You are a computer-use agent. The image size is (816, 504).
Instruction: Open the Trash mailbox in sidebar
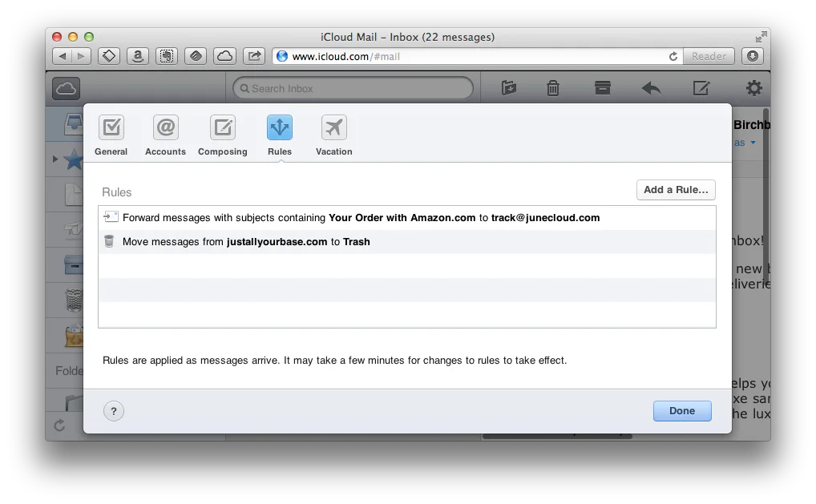(x=74, y=300)
